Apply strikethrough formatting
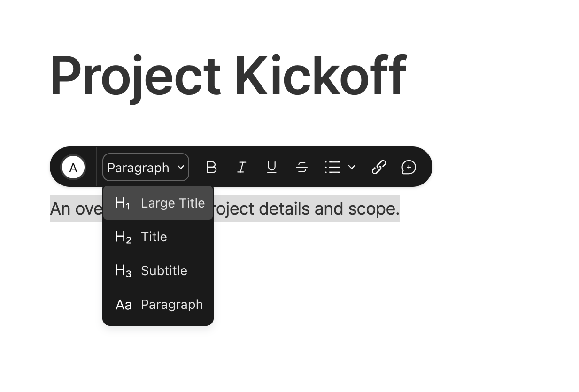This screenshot has height=392, width=579. (x=301, y=167)
